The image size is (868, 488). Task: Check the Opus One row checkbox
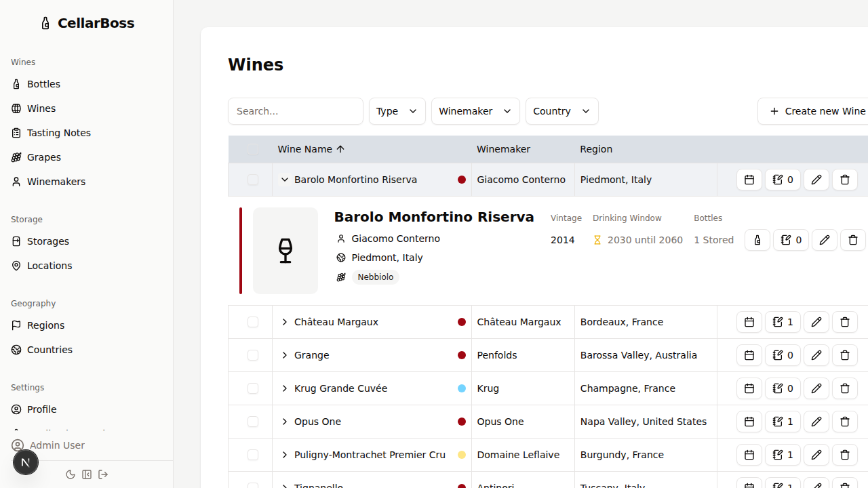tap(253, 422)
